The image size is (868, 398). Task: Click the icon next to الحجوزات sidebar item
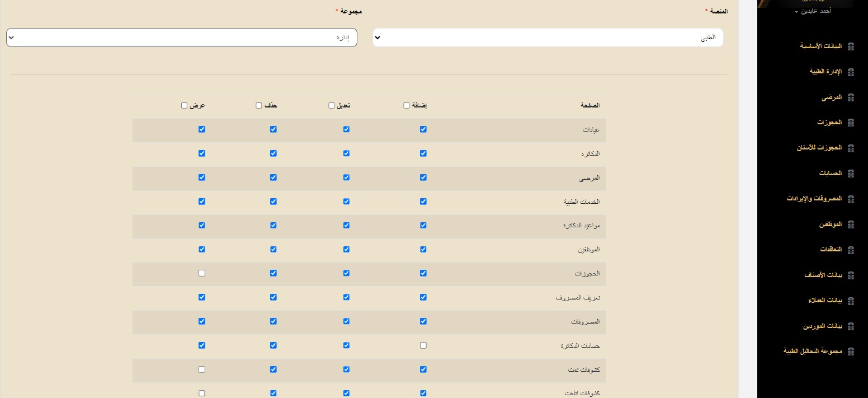pyautogui.click(x=851, y=123)
